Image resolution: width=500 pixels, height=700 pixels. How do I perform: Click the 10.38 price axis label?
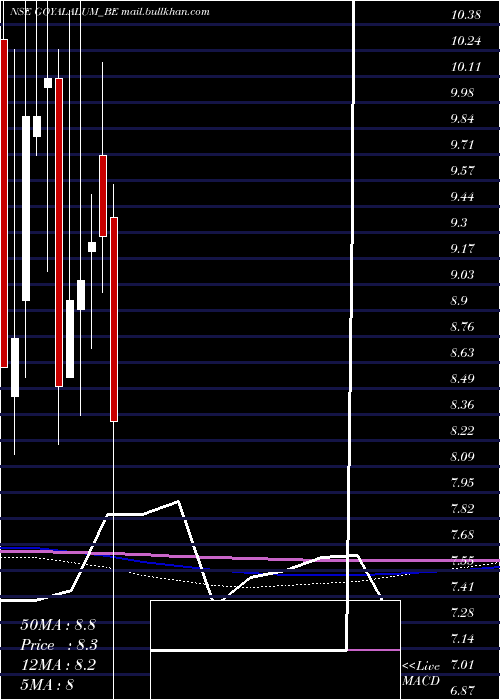coord(466,15)
